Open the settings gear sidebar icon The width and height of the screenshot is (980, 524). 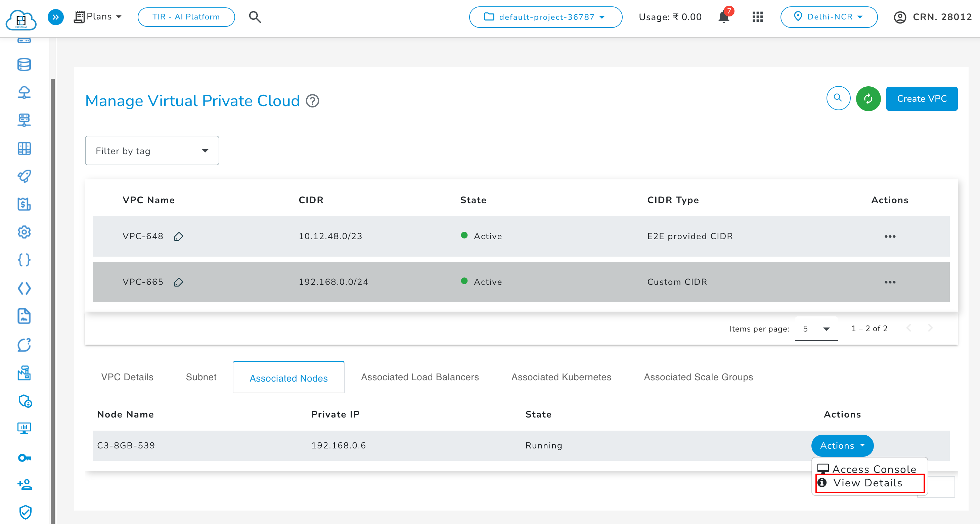point(24,232)
